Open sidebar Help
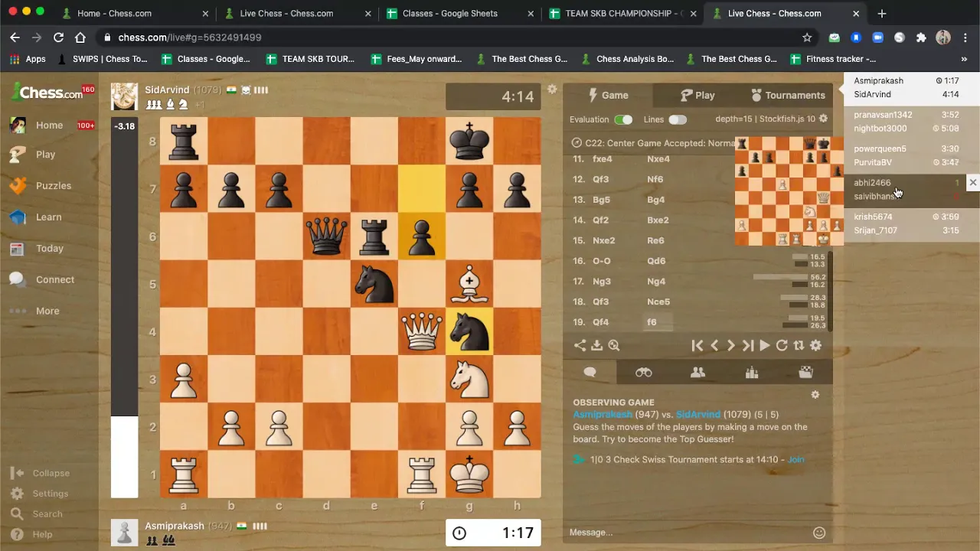Viewport: 980px width, 551px height. pos(32,534)
